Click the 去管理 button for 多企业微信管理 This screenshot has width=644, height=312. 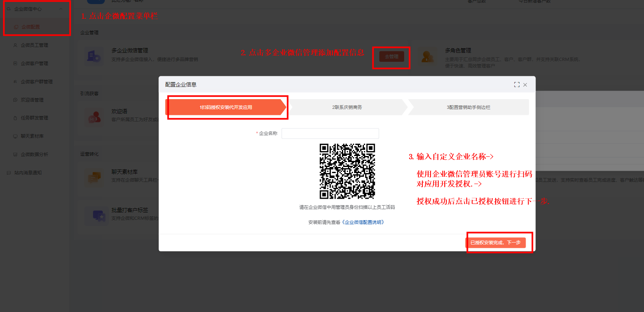pos(392,56)
